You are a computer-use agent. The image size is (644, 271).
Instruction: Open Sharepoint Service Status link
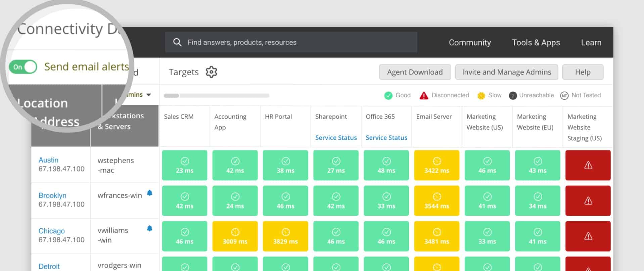(x=336, y=138)
